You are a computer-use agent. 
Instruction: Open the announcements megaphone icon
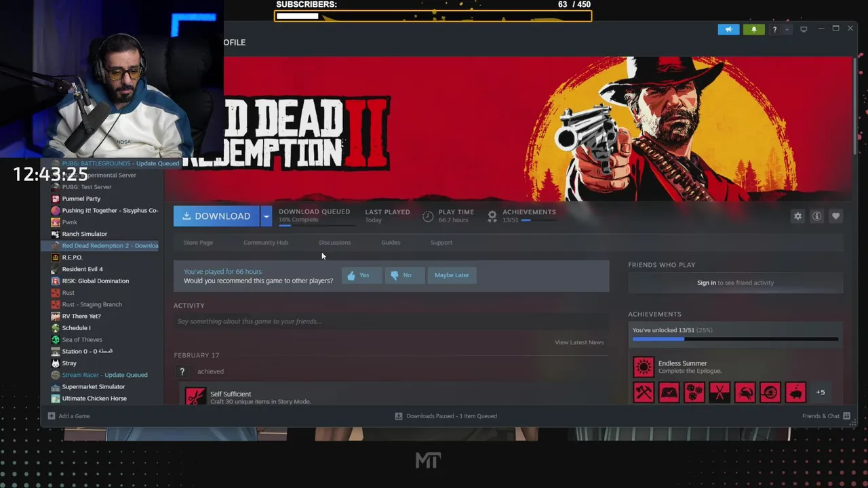(x=728, y=29)
